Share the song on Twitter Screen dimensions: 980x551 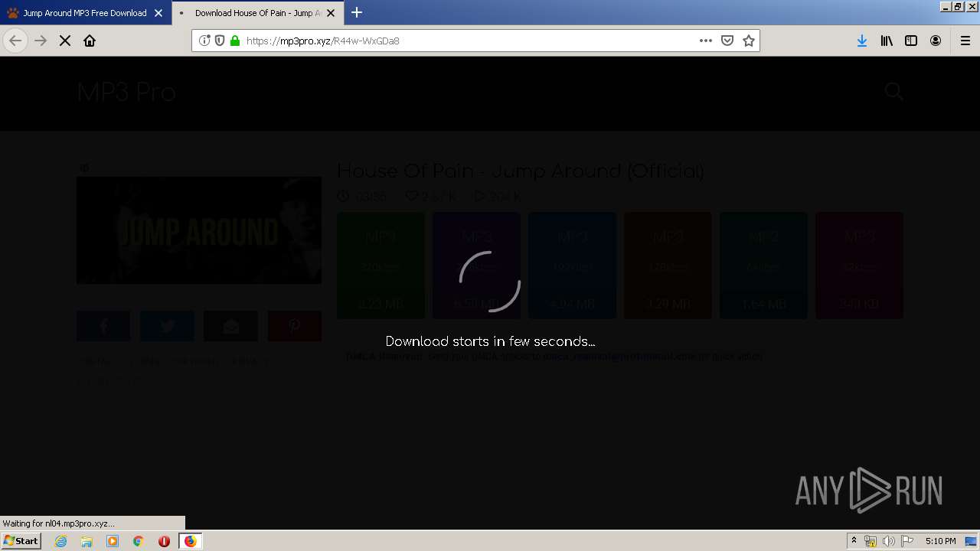point(167,326)
